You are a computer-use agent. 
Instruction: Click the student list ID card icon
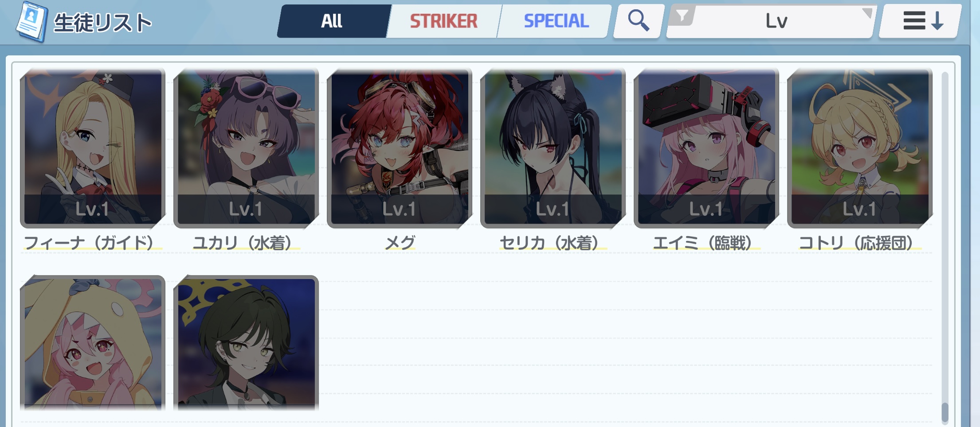pos(31,21)
